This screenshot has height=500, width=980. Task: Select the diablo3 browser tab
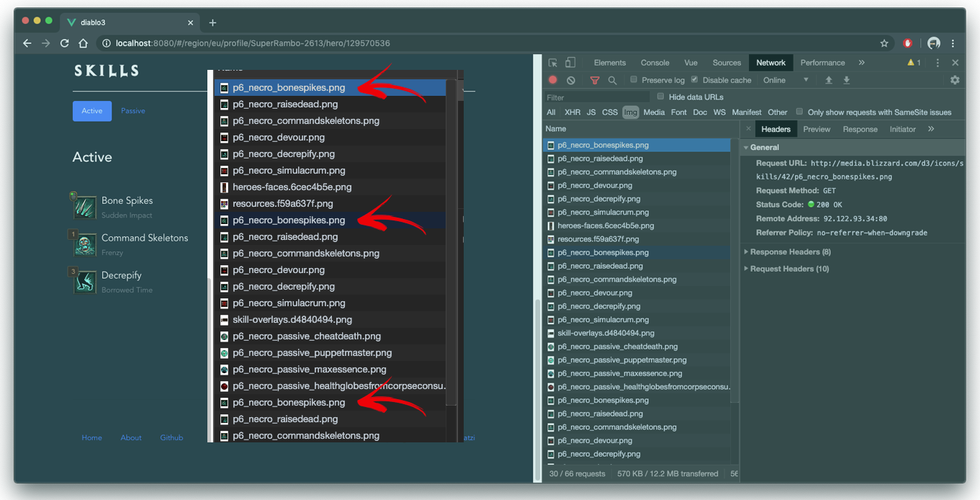(130, 22)
